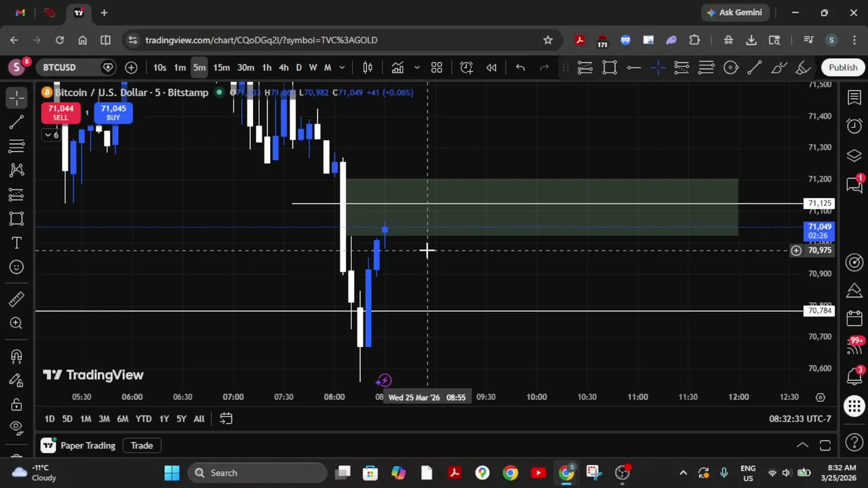Click the Publish button
Screen dimensions: 868x488
coord(843,67)
